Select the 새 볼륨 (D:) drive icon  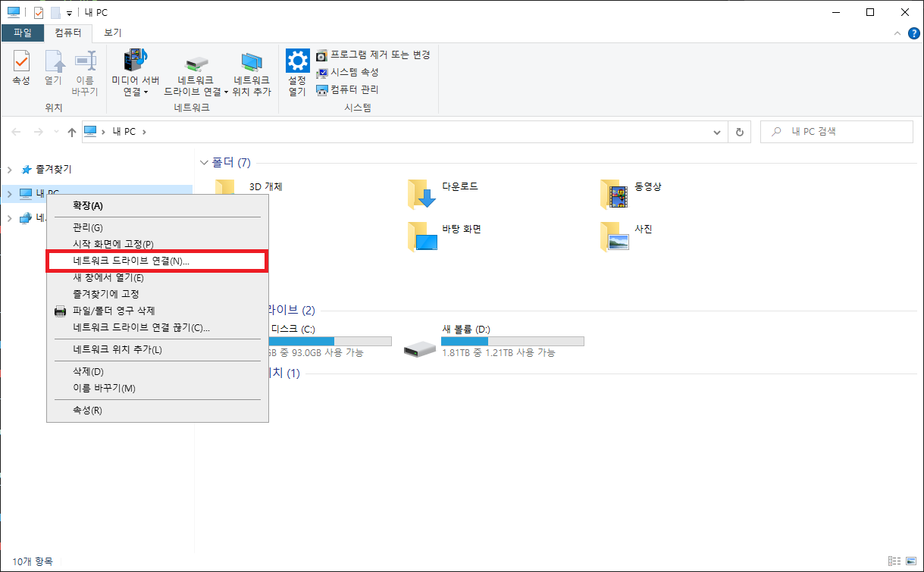(420, 349)
